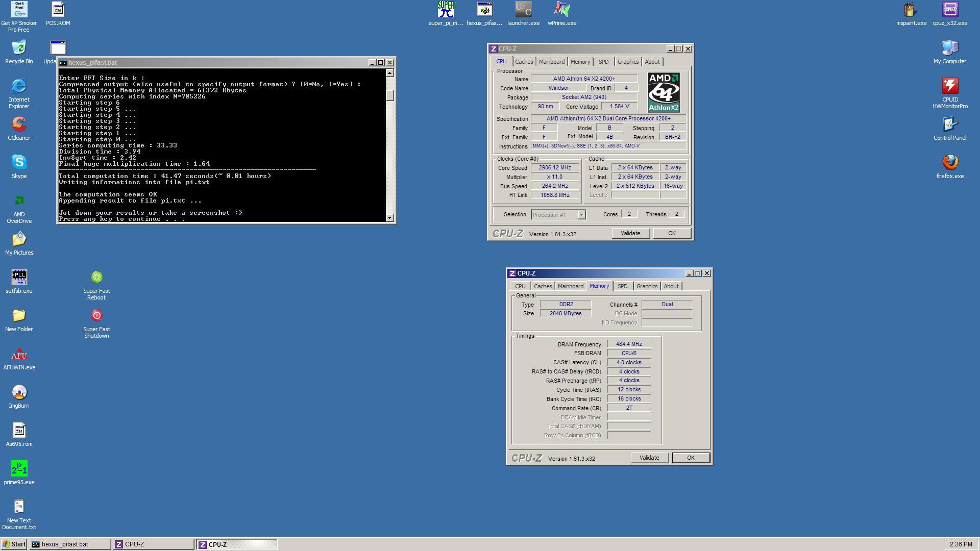Select hexus_pifast desktop icon
The image size is (980, 551).
[x=484, y=14]
